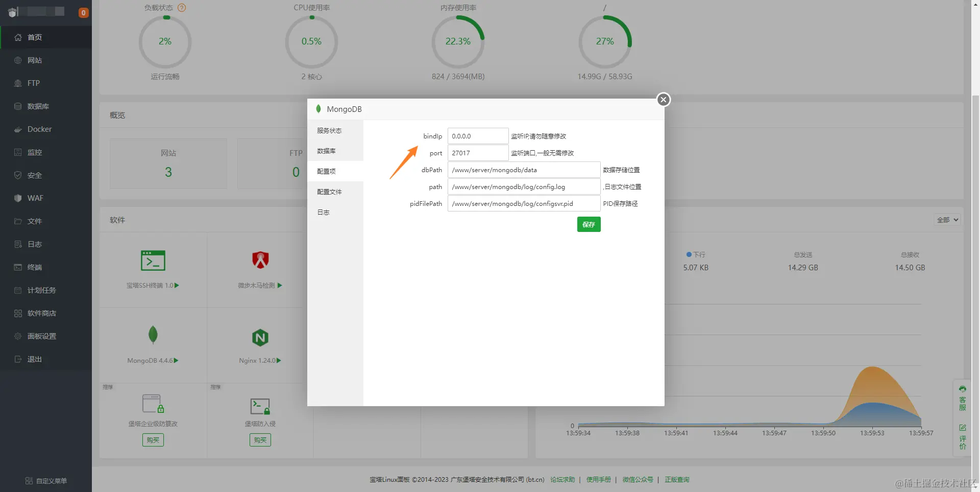
Task: Open the 网站 sidebar item
Action: point(46,60)
